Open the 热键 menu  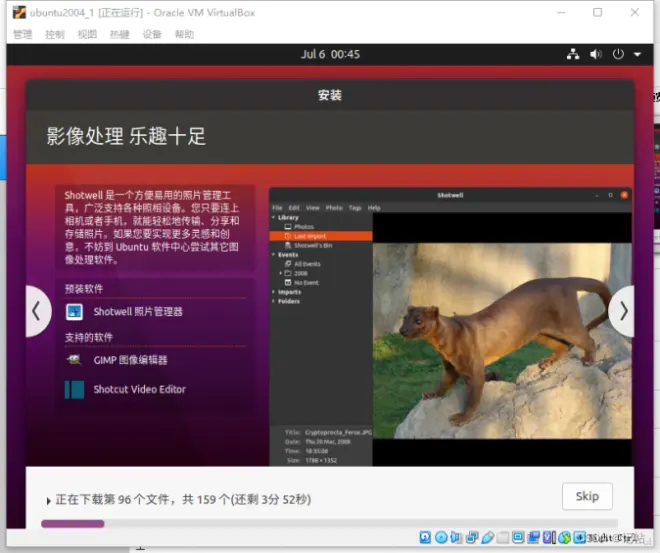click(x=120, y=34)
